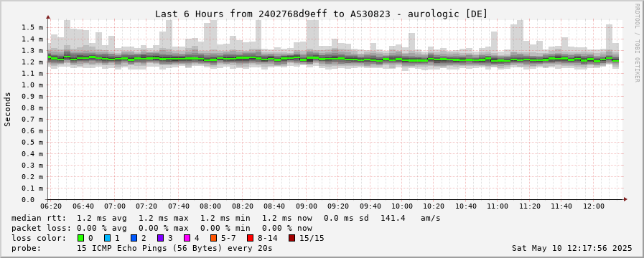Click the red 8-14 loss swatch
This screenshot has height=258, width=644.
pos(250,238)
